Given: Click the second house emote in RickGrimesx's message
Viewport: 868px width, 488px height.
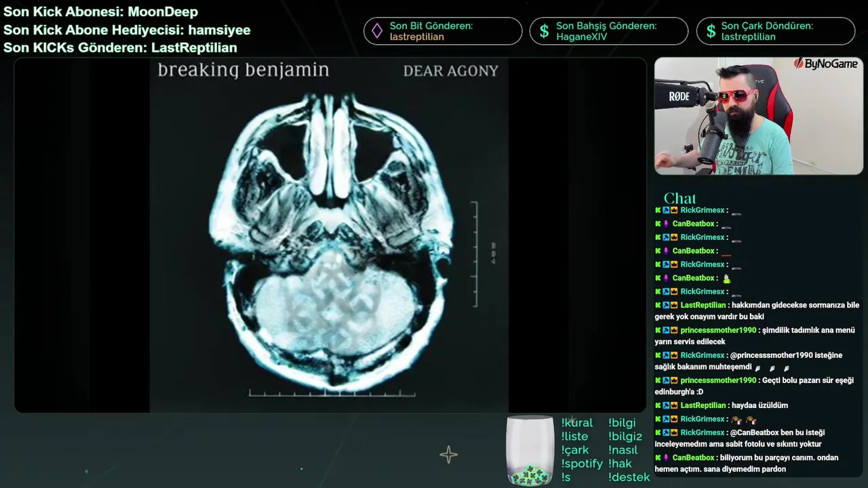Looking at the screenshot, I should tap(751, 420).
